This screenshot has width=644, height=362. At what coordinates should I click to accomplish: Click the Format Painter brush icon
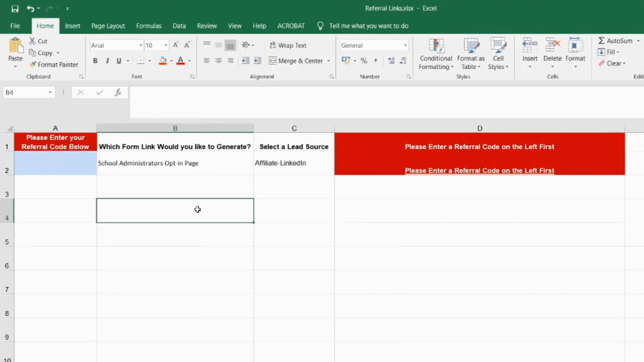[x=33, y=64]
